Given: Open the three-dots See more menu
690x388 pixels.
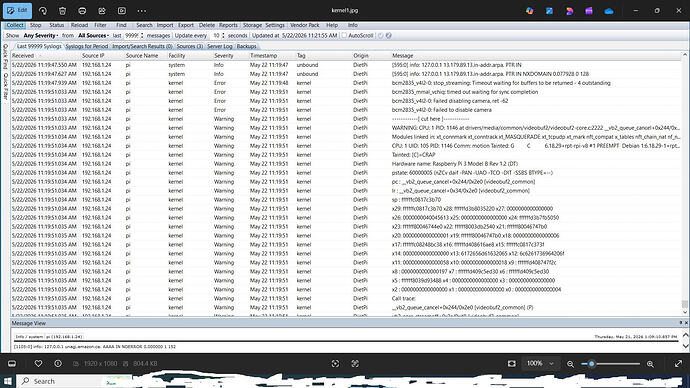Looking at the screenshot, I should pos(142,11).
